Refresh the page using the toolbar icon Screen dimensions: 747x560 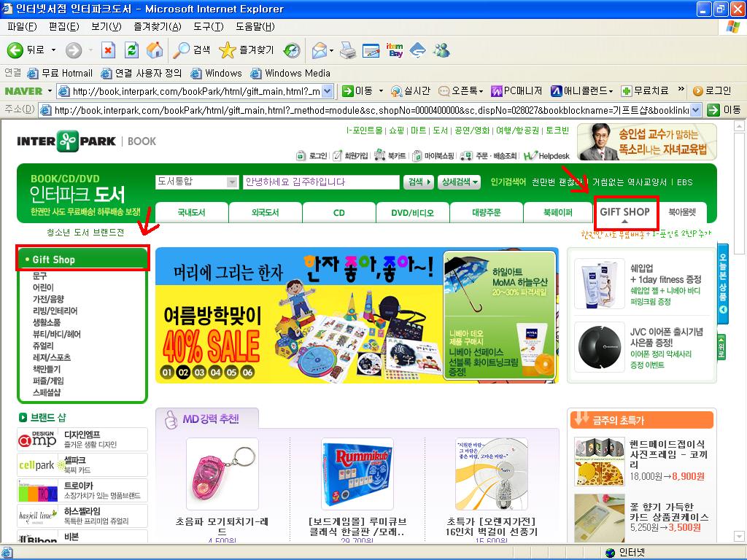click(x=131, y=50)
